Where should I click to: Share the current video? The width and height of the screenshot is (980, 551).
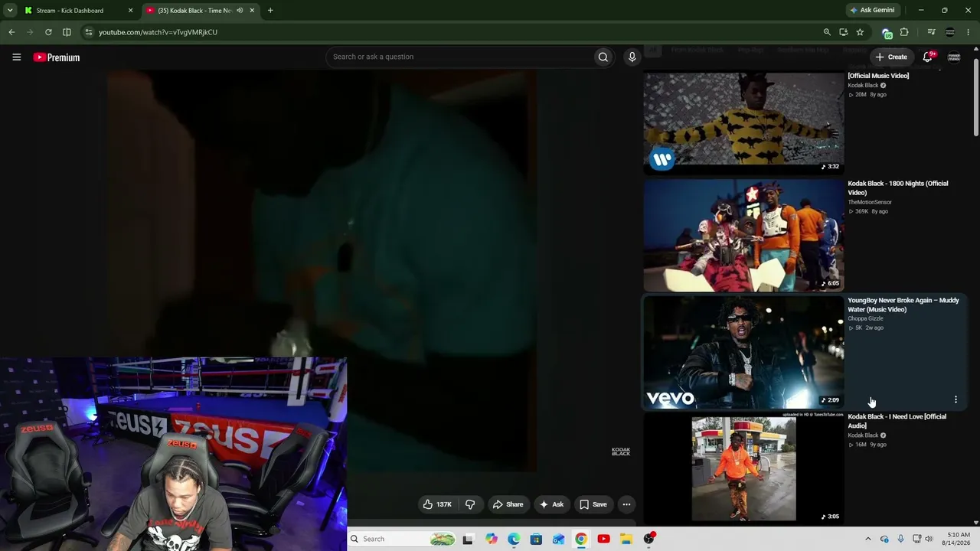pos(508,504)
